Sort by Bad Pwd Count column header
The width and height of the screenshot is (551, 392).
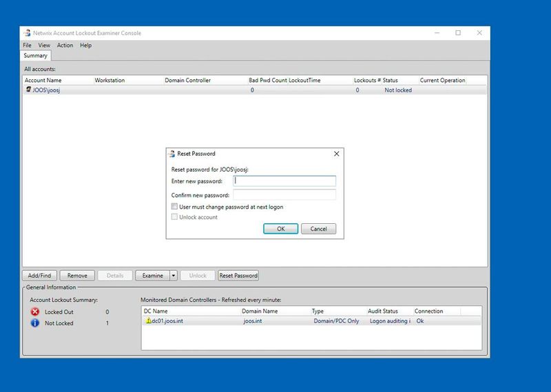coord(267,80)
